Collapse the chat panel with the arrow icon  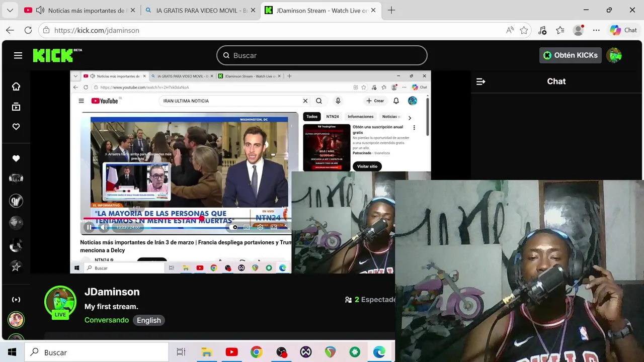(x=480, y=81)
